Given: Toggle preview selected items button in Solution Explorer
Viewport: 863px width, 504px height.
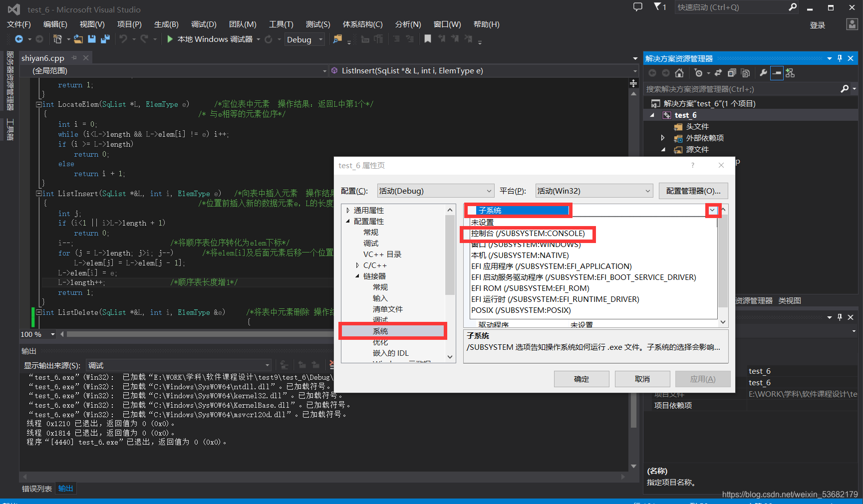Looking at the screenshot, I should coord(777,73).
